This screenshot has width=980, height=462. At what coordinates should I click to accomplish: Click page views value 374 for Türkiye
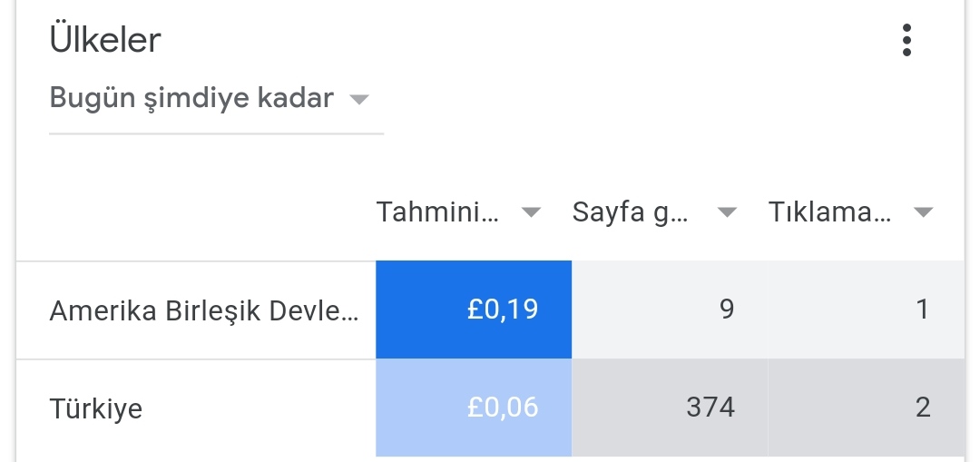(x=710, y=408)
